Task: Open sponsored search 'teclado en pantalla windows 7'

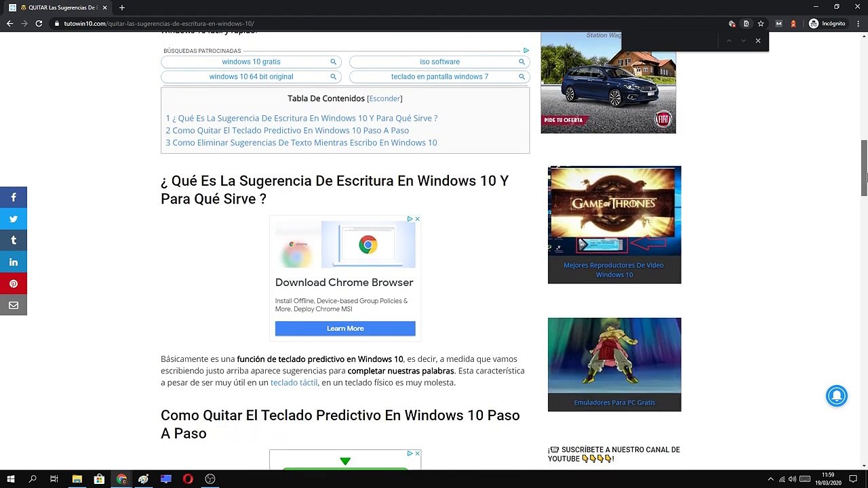Action: point(439,77)
